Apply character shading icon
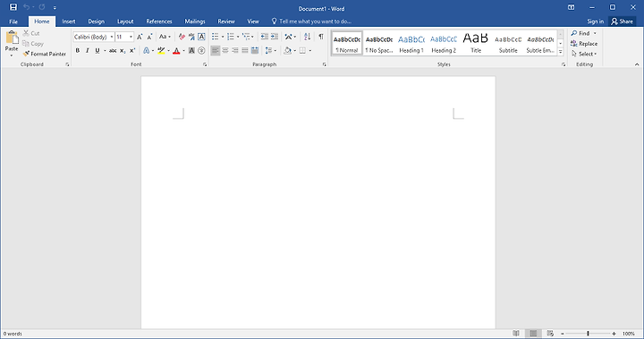Viewport: 644px width, 339px height. tap(191, 51)
